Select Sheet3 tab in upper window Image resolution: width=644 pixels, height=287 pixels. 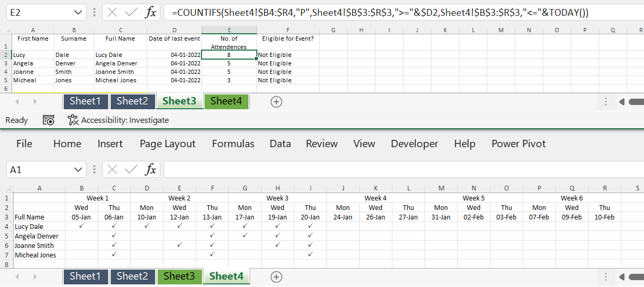(179, 101)
